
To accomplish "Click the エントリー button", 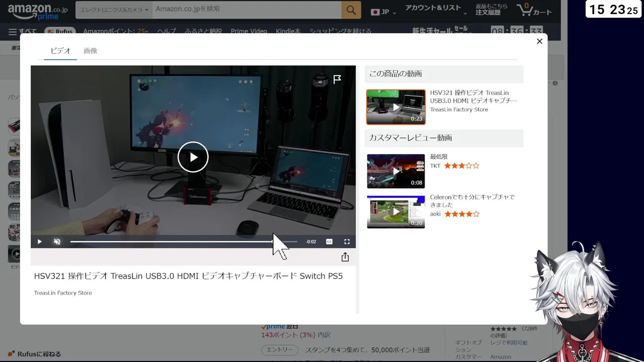I will point(279,350).
